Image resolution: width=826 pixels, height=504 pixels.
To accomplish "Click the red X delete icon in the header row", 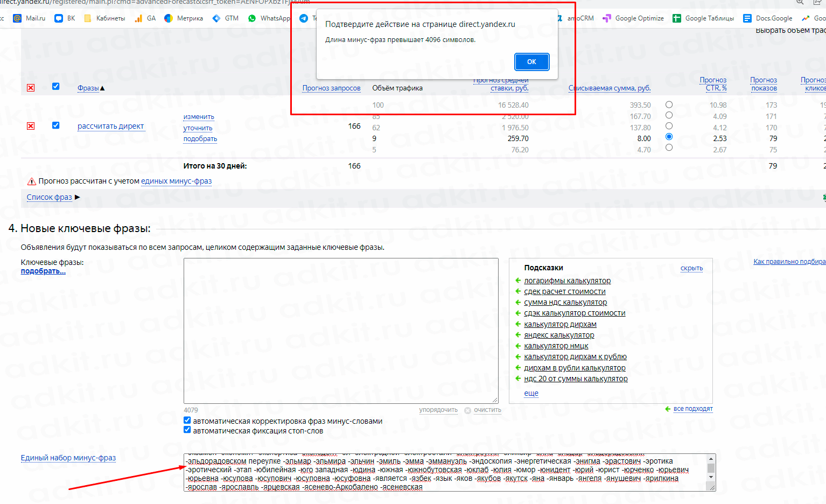I will [x=31, y=88].
